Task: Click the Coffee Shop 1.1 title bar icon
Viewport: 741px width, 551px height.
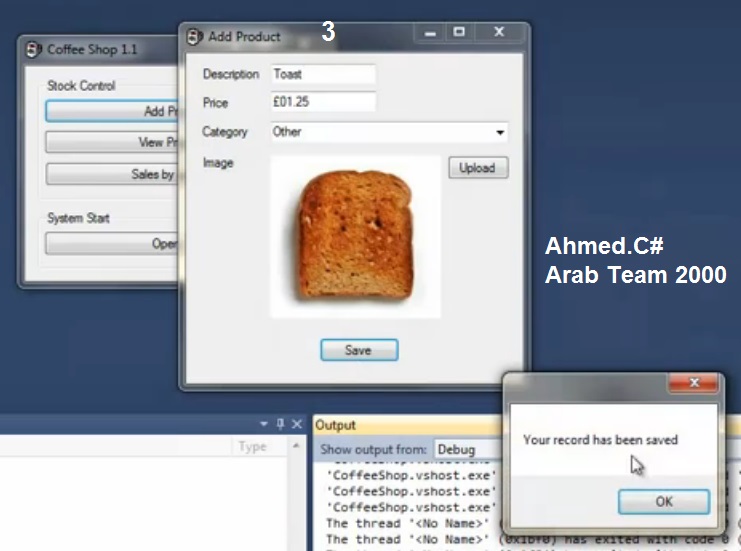Action: pyautogui.click(x=33, y=49)
